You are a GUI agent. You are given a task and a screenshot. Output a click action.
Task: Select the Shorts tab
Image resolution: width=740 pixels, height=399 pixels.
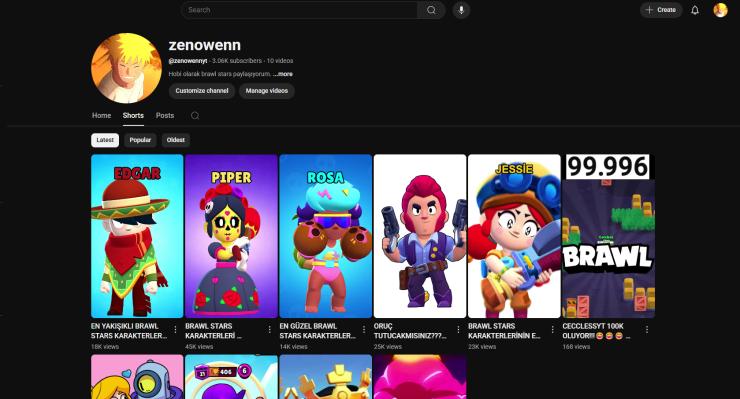coord(133,115)
